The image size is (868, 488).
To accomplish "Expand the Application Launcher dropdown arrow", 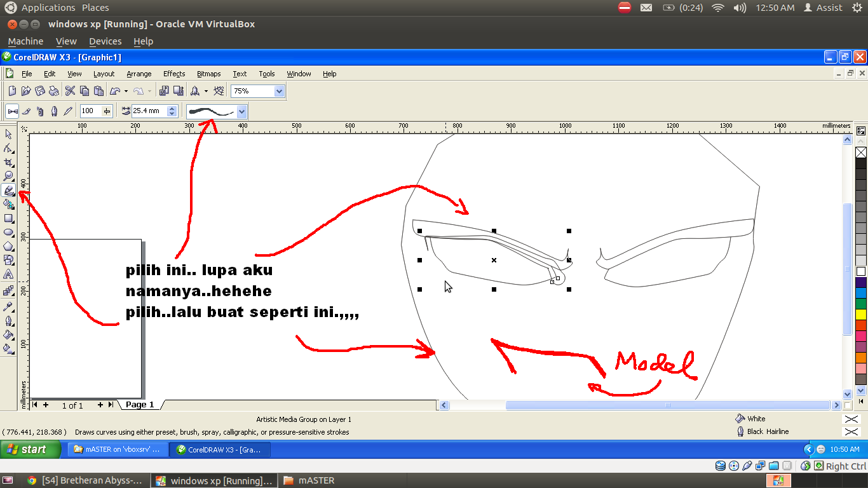I will (206, 91).
